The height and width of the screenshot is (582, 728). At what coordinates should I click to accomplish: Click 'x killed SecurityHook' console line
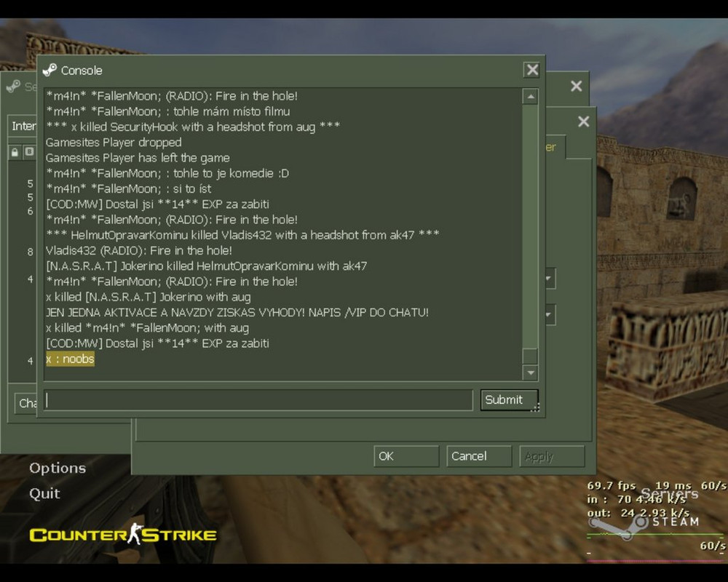pyautogui.click(x=193, y=127)
